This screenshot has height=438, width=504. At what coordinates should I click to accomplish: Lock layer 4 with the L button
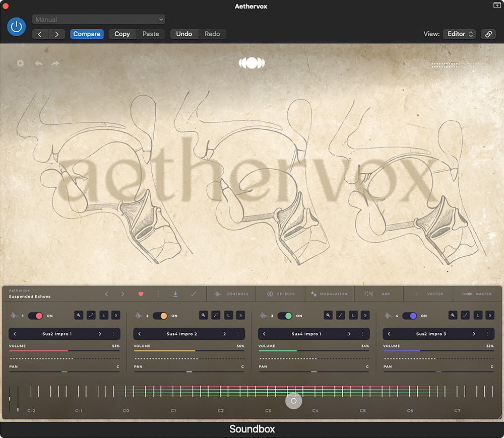pyautogui.click(x=478, y=316)
